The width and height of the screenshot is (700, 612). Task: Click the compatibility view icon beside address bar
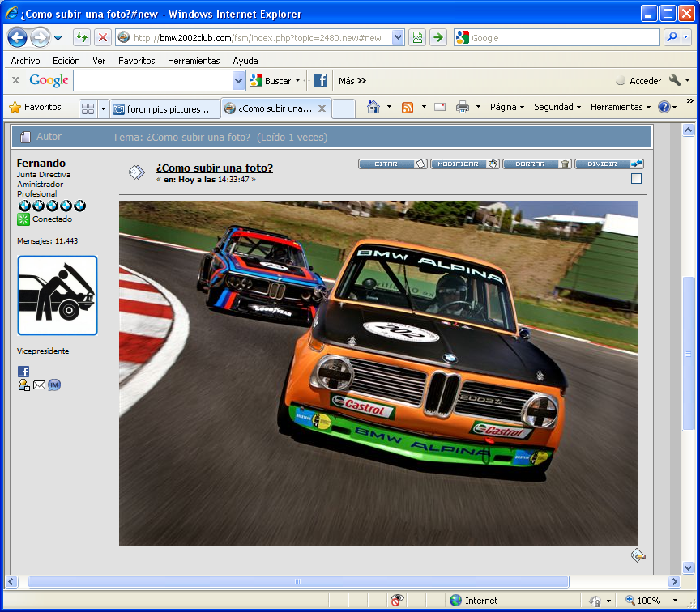tap(417, 37)
